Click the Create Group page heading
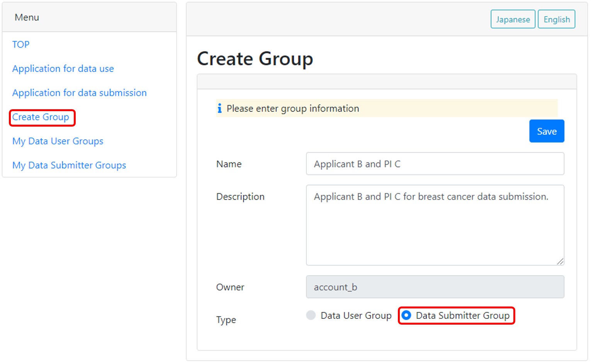This screenshot has height=364, width=591. point(255,59)
